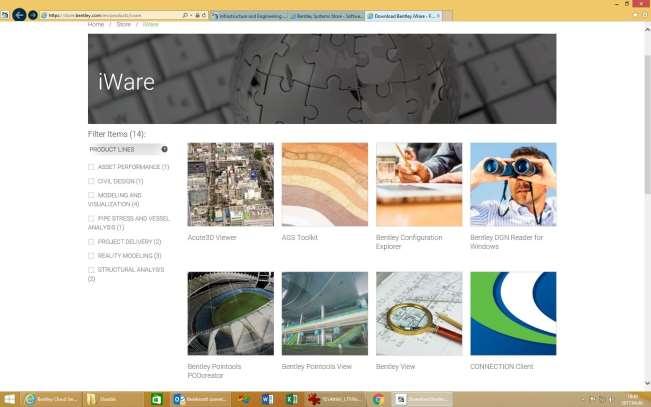Collapse the PRODUCT LINES filter section
The image size is (651, 407).
tap(164, 149)
